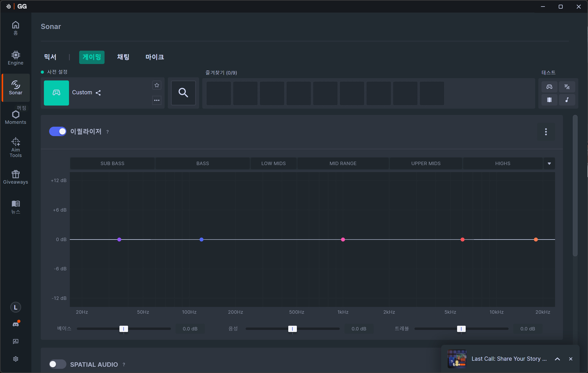Expand the Last Call notification chevron
This screenshot has width=588, height=373.
(557, 359)
